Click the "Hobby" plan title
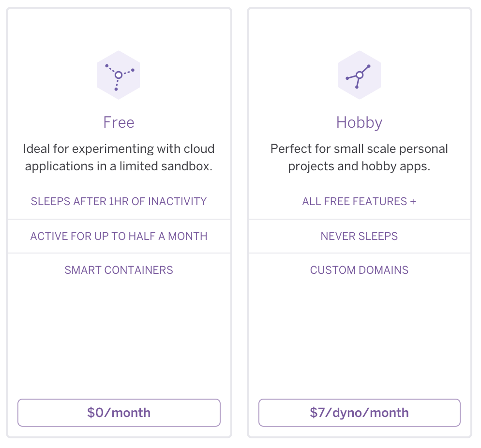 [359, 122]
